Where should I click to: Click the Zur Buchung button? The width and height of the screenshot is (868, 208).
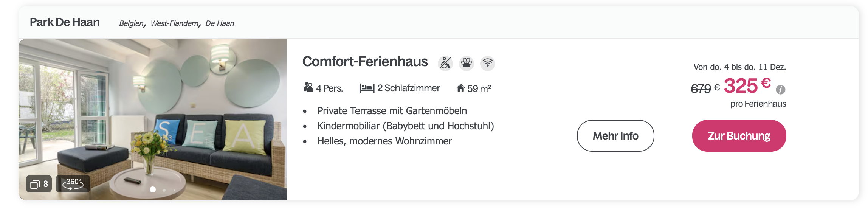[x=739, y=136]
